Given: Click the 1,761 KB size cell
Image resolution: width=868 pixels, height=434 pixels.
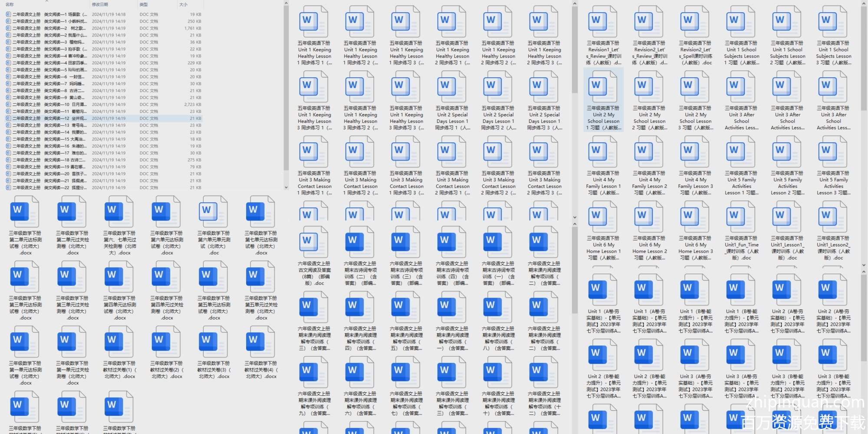Looking at the screenshot, I should click(x=193, y=28).
